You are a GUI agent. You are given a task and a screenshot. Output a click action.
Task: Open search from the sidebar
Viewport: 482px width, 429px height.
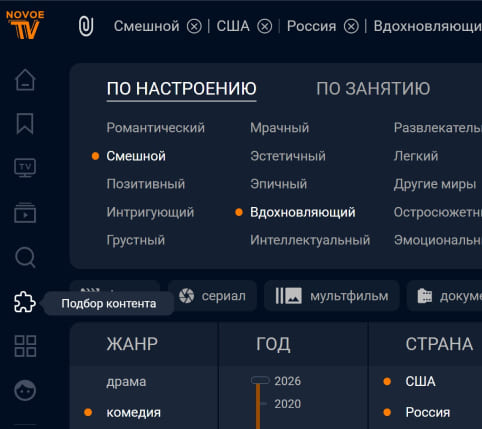[25, 257]
